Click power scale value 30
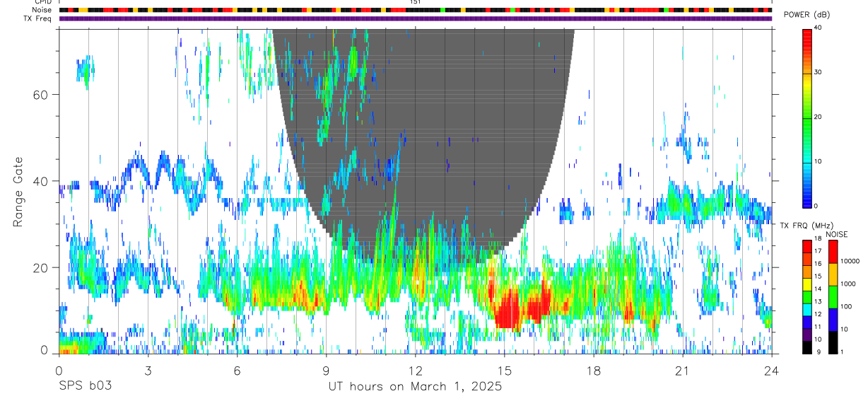The height and width of the screenshot is (401, 868). coord(819,72)
